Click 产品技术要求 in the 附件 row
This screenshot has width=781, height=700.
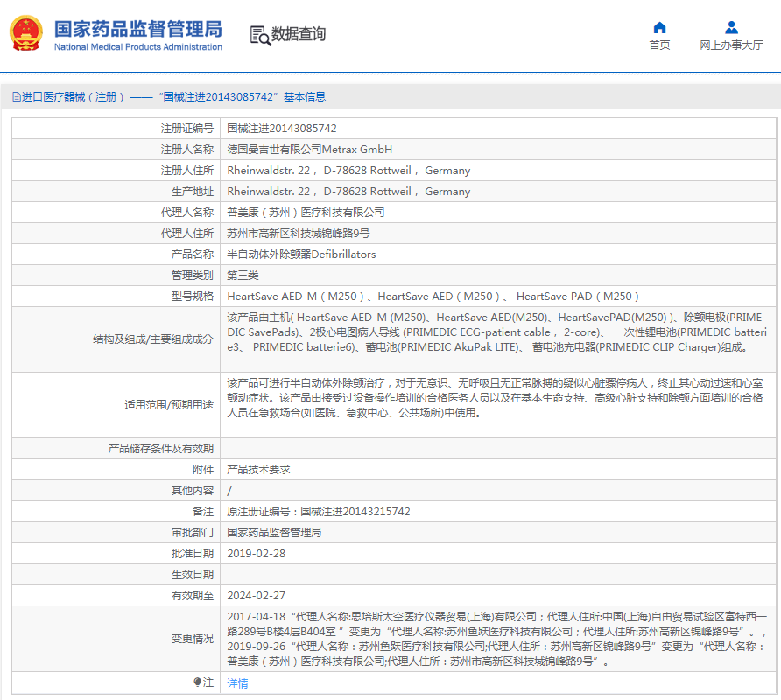[x=258, y=470]
